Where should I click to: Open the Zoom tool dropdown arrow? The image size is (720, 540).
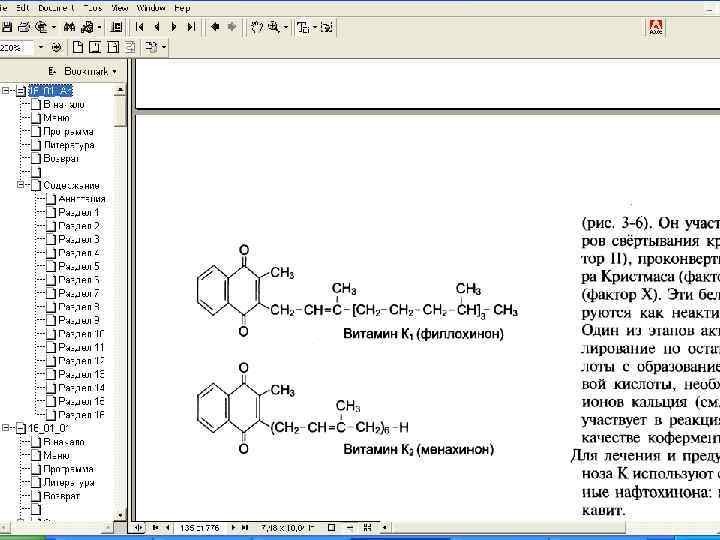coord(286,28)
